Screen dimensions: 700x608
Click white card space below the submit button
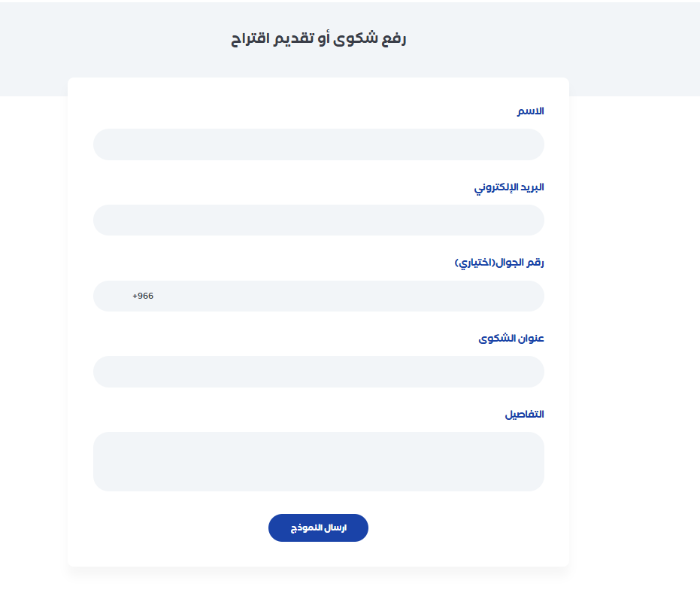318,555
